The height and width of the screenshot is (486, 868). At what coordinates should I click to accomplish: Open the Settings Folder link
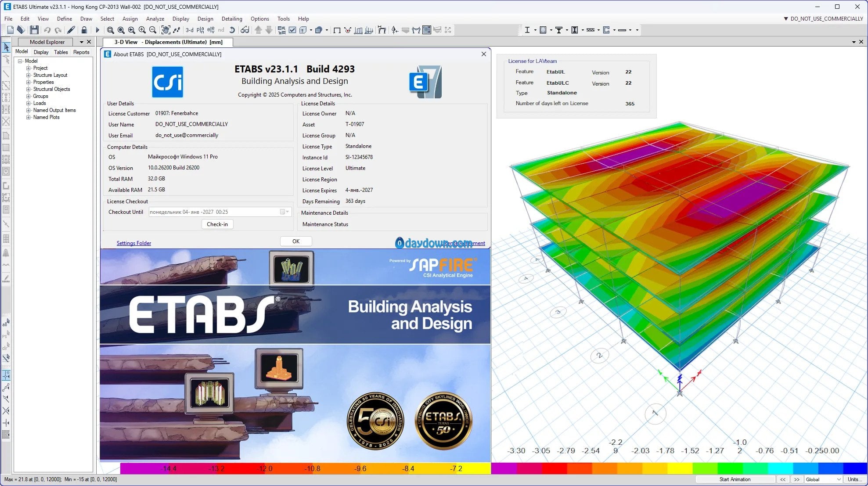tap(133, 243)
